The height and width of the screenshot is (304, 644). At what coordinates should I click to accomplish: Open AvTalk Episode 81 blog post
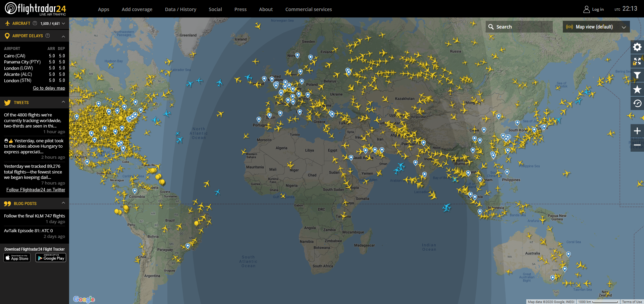tap(29, 231)
